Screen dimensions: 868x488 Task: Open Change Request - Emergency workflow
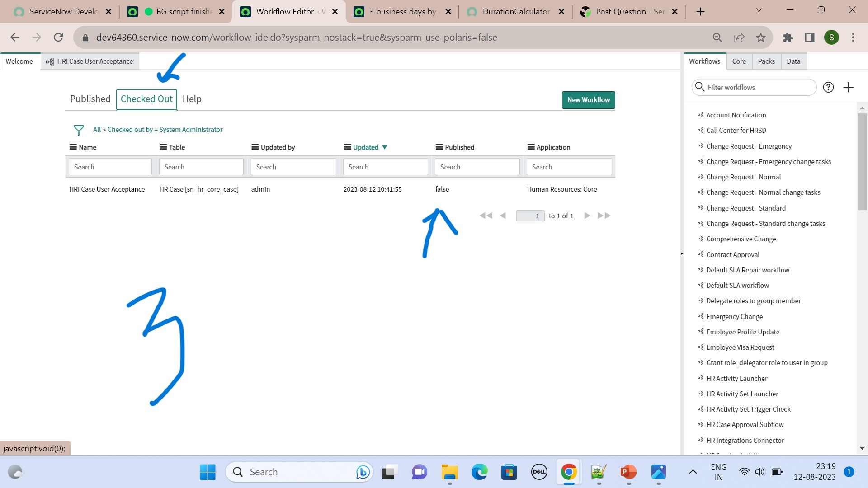749,146
